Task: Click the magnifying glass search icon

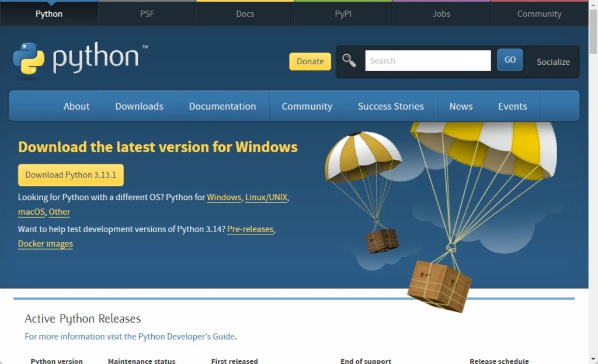Action: point(349,61)
